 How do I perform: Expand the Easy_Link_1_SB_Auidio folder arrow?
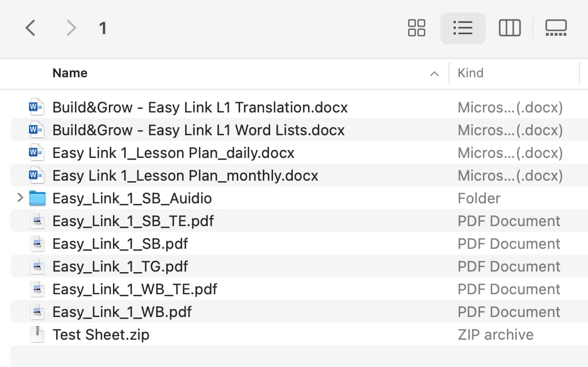point(20,198)
